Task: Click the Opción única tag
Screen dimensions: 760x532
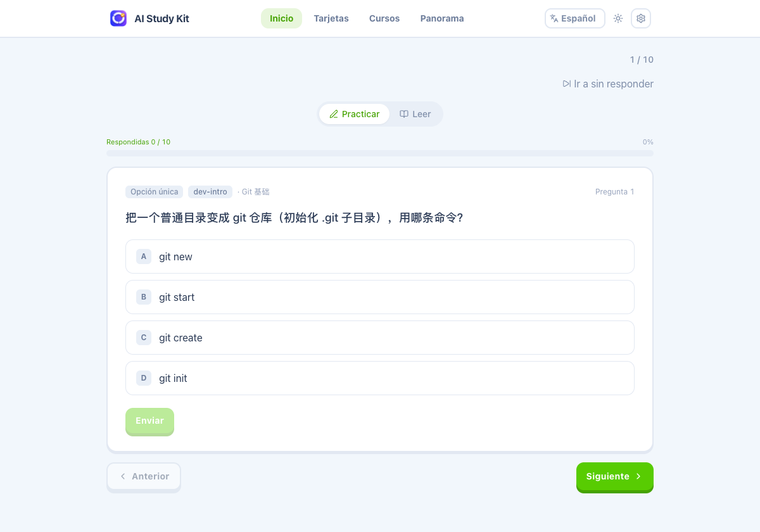Action: [155, 192]
